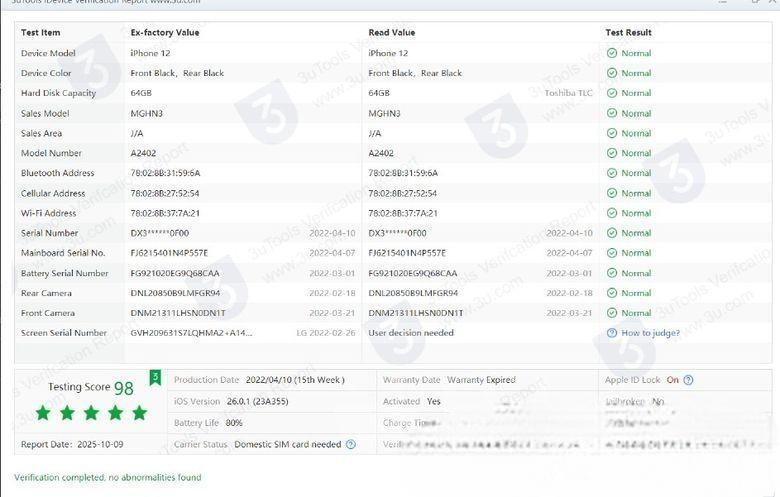Open the How to judge? link

(650, 333)
